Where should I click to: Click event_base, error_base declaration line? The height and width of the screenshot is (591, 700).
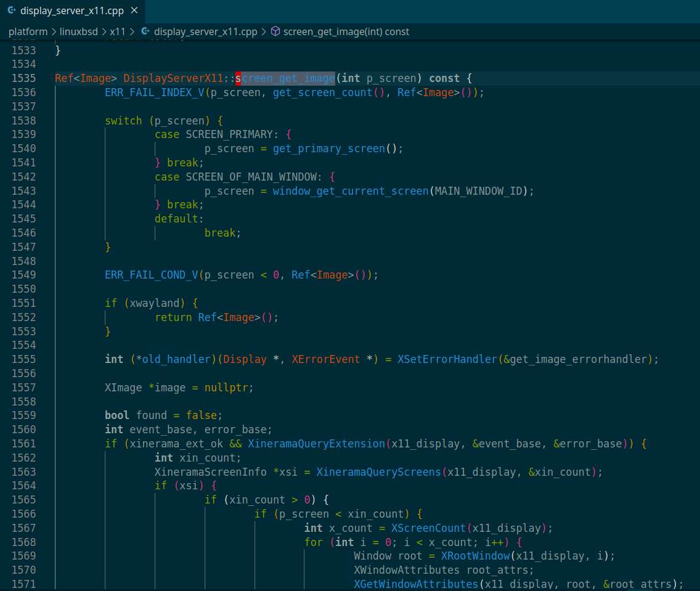(189, 430)
